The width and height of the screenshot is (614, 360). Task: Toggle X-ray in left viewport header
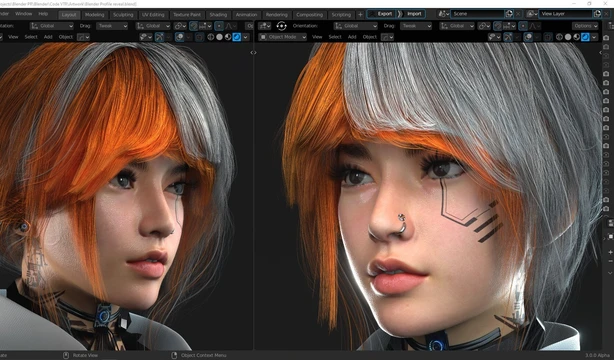click(x=199, y=37)
